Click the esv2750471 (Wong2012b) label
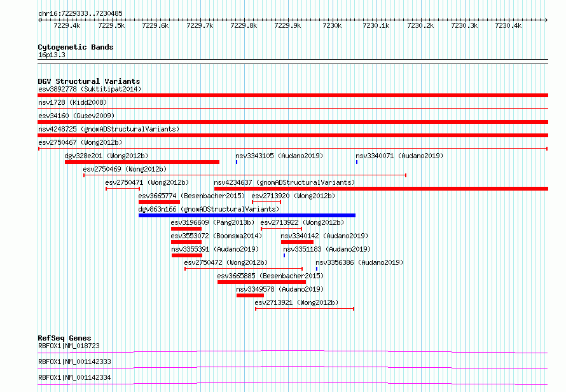 click(x=147, y=182)
